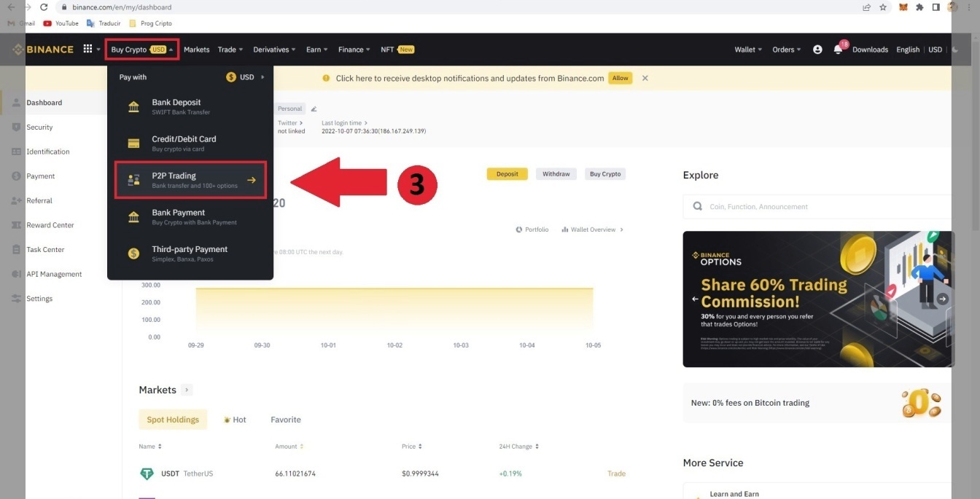This screenshot has height=499, width=980.
Task: Expand the Buy Crypto dropdown
Action: click(x=141, y=50)
